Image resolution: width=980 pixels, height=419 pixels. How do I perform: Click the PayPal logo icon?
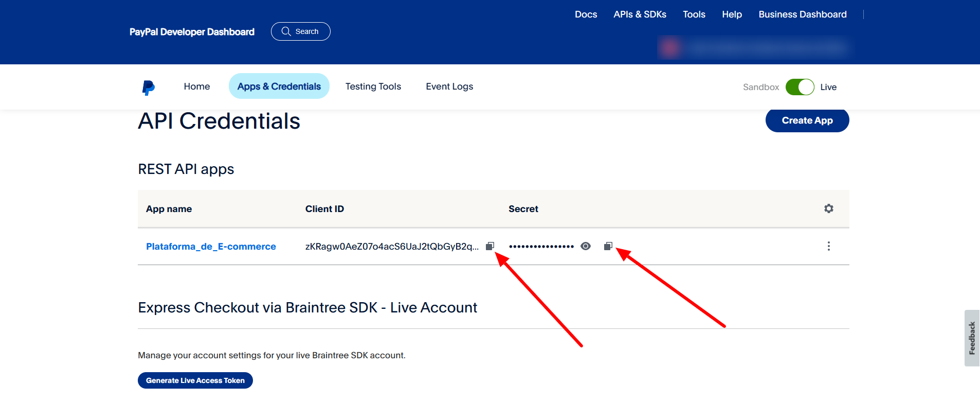[148, 88]
